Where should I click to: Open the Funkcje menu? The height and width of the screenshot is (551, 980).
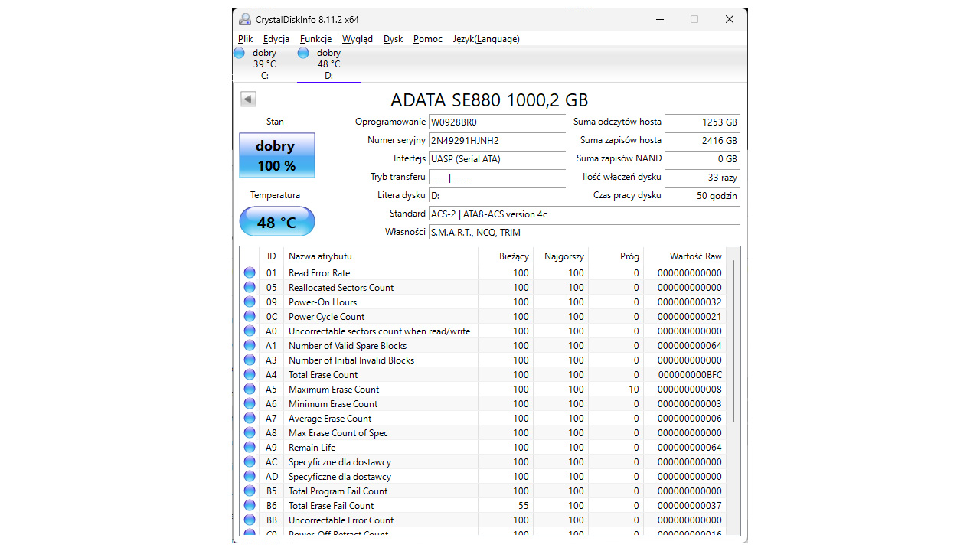tap(315, 39)
